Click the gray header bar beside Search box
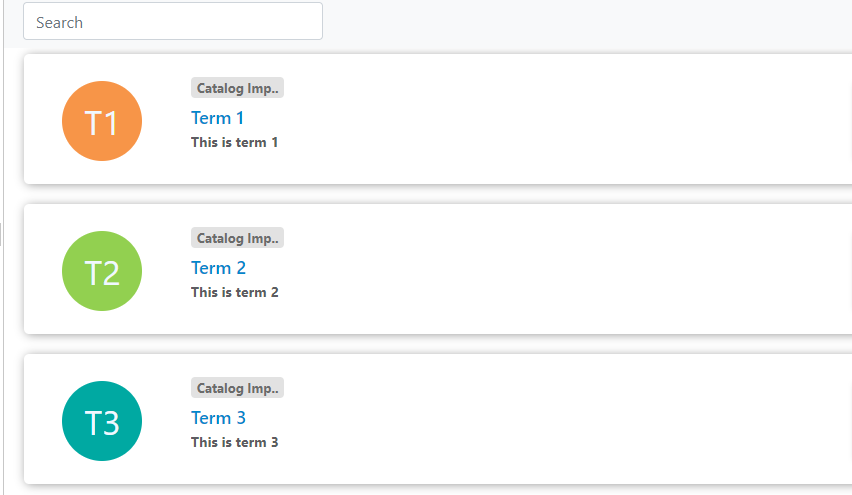Viewport: 852px width, 495px height. [587, 23]
